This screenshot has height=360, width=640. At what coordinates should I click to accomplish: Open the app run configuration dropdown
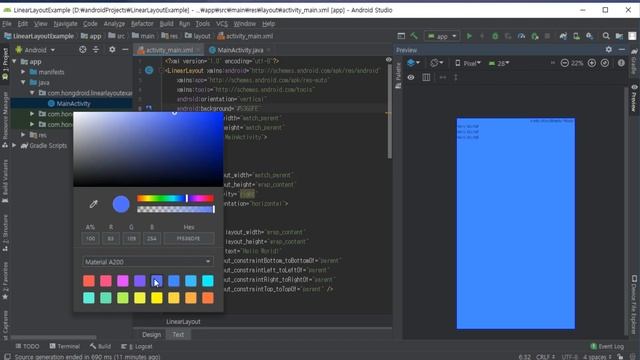click(442, 36)
